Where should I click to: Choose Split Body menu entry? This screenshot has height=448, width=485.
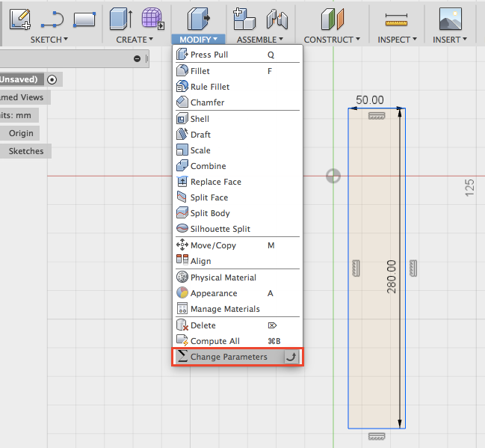point(238,213)
